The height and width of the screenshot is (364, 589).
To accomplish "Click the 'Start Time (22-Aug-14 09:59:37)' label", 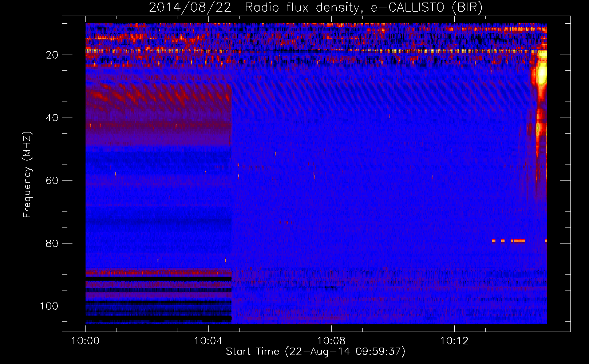I will coord(316,351).
